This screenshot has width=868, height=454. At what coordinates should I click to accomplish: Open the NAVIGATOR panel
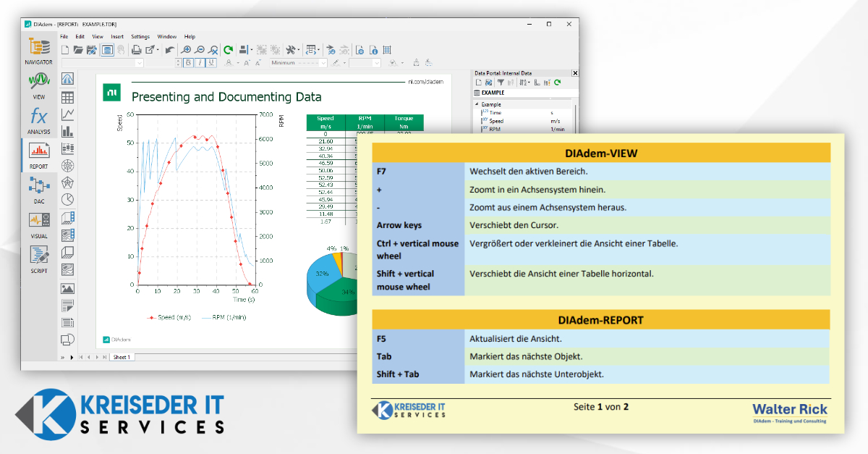[39, 51]
